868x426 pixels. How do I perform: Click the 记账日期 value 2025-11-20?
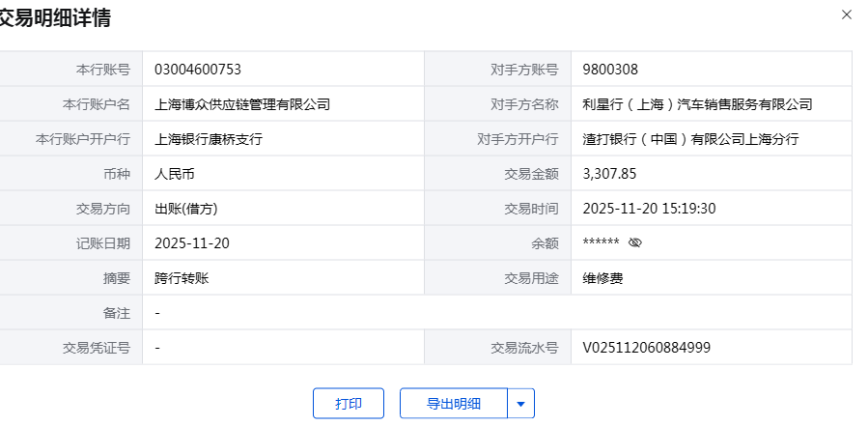[192, 242]
